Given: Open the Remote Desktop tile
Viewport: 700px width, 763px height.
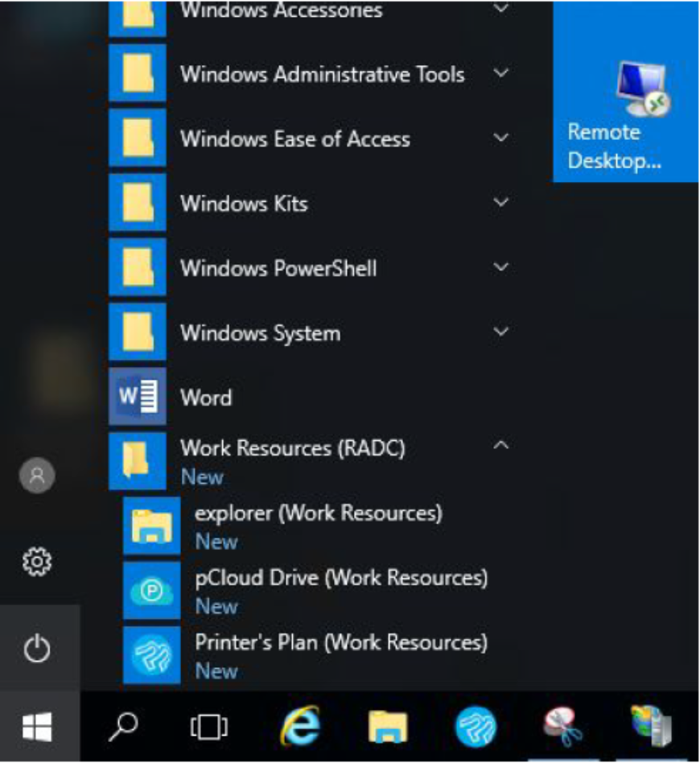Looking at the screenshot, I should coord(626,92).
